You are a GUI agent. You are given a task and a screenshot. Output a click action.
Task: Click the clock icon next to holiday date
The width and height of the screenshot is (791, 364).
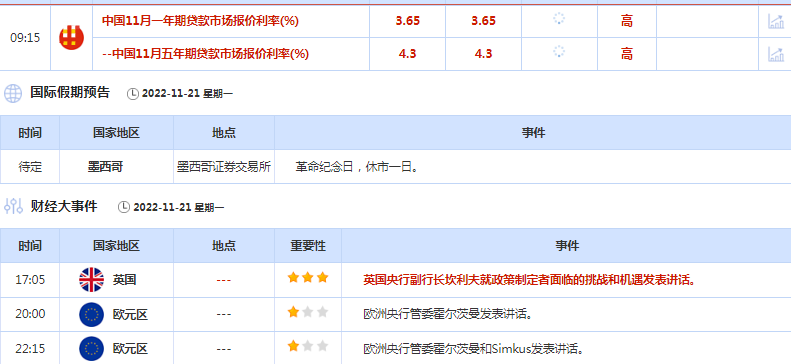[132, 94]
